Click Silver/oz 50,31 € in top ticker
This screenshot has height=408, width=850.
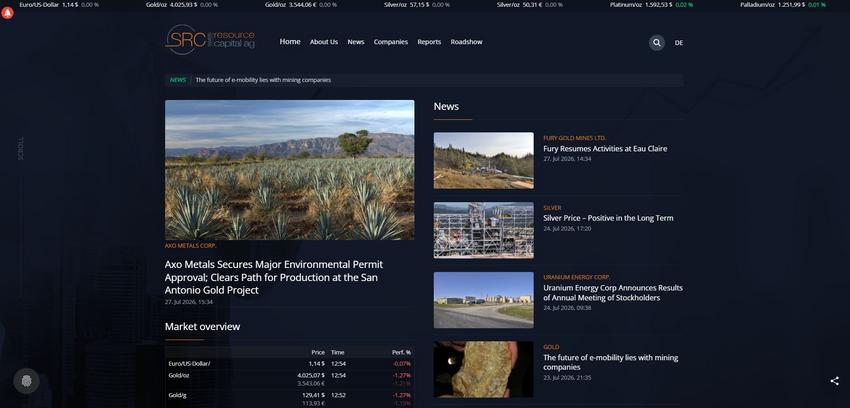pos(530,4)
